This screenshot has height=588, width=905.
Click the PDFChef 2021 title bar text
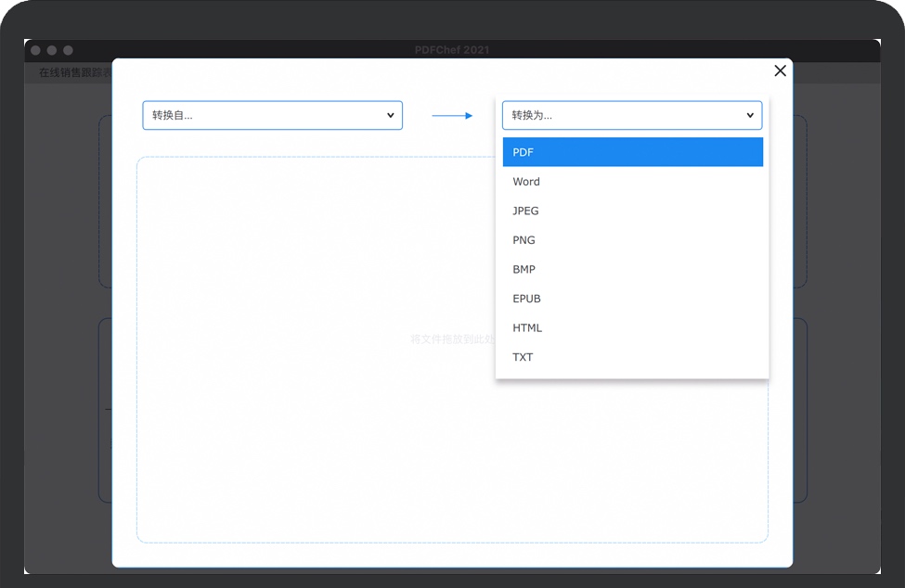[x=452, y=50]
